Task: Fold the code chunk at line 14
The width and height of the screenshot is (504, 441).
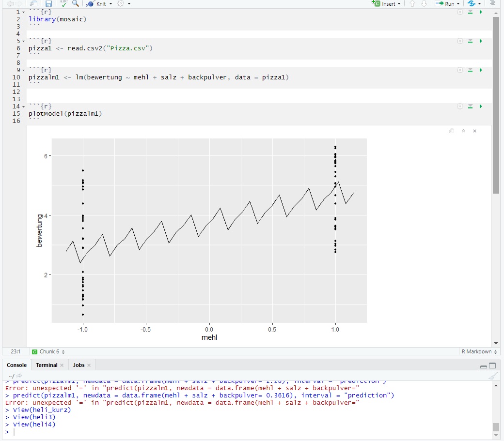Action: [24, 106]
